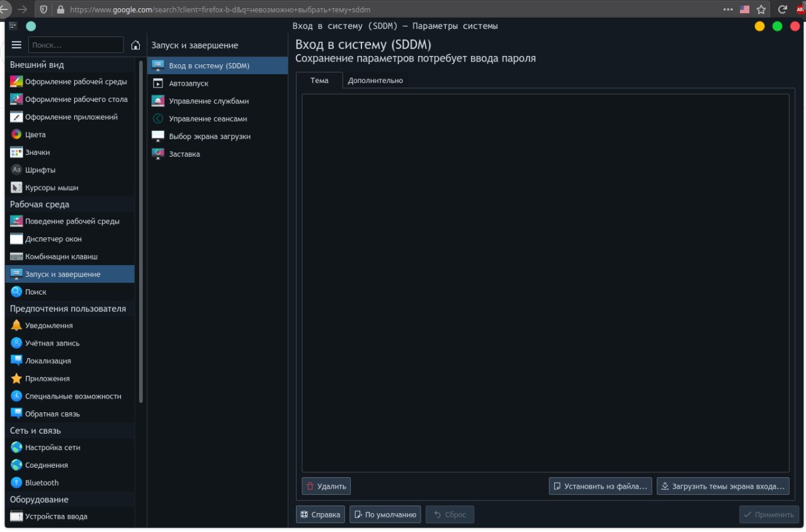This screenshot has height=532, width=806.
Task: Click the Предпочтения пользователя section header
Action: point(70,308)
